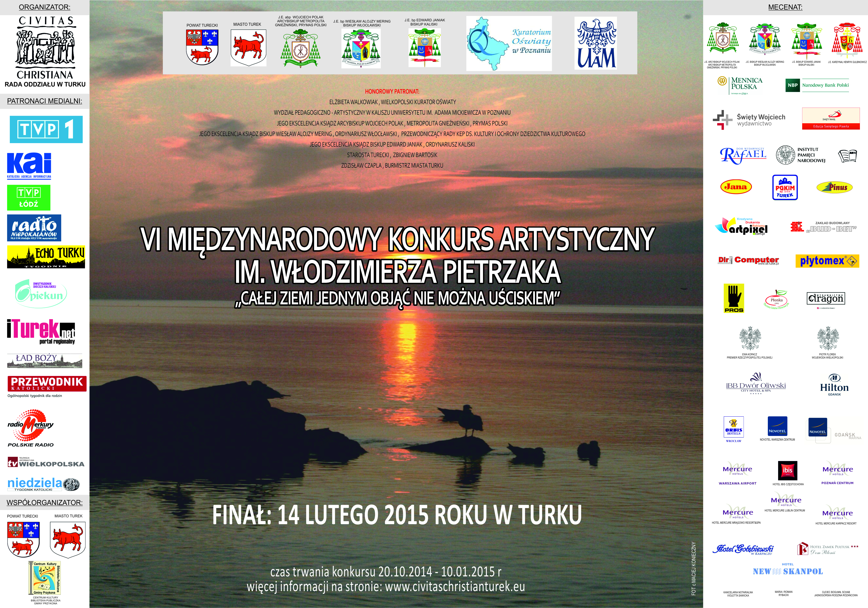Viewport: 868px width, 608px height.
Task: Click the Przewodnik Katolicki red logo
Action: coord(47,383)
